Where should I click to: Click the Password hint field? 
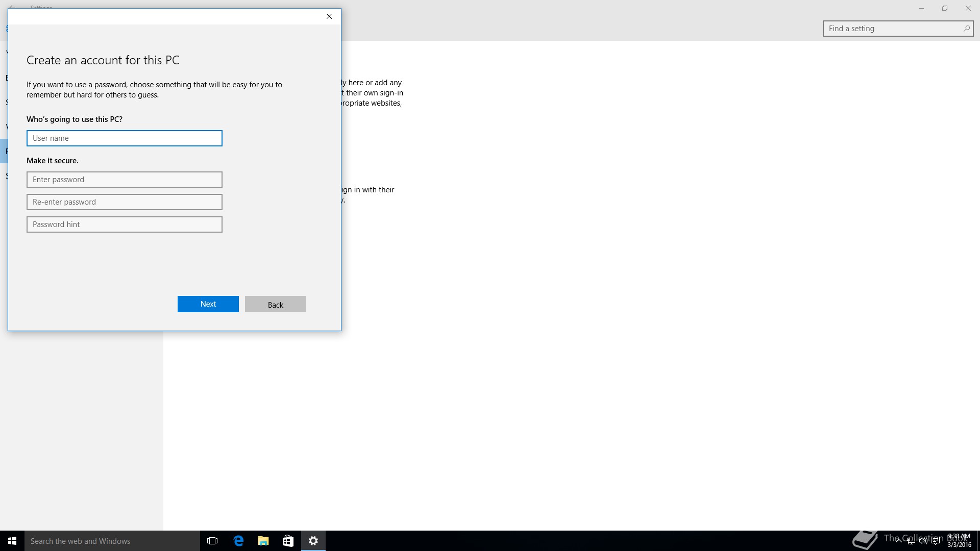pos(124,224)
